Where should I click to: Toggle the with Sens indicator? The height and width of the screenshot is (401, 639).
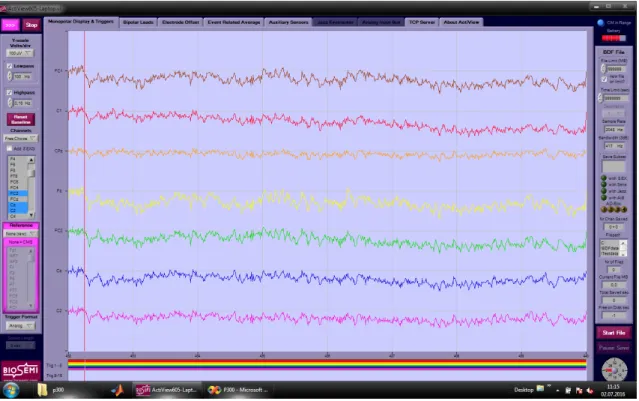tap(604, 185)
